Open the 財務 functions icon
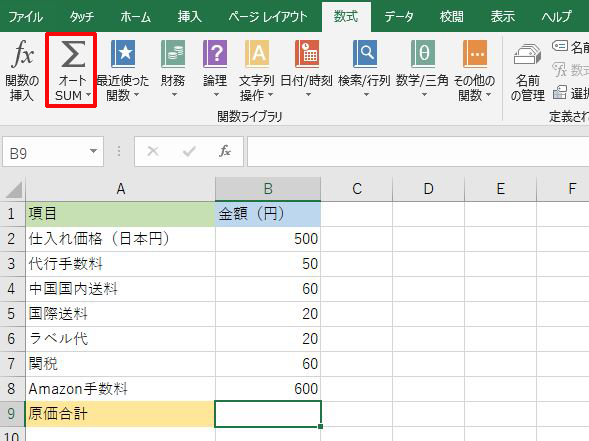589x441 pixels. click(173, 54)
